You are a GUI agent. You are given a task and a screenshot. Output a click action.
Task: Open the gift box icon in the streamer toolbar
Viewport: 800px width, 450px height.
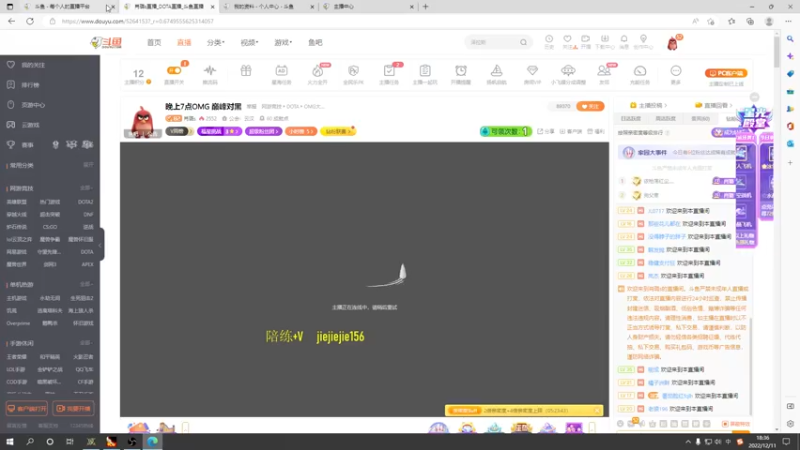[246, 70]
